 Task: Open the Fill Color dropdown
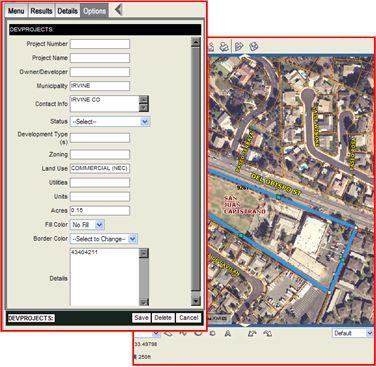87,225
